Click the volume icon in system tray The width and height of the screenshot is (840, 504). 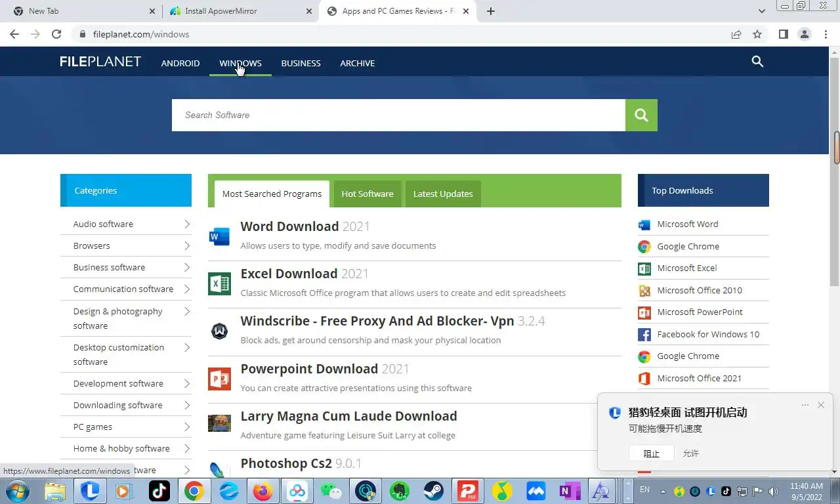tap(774, 491)
